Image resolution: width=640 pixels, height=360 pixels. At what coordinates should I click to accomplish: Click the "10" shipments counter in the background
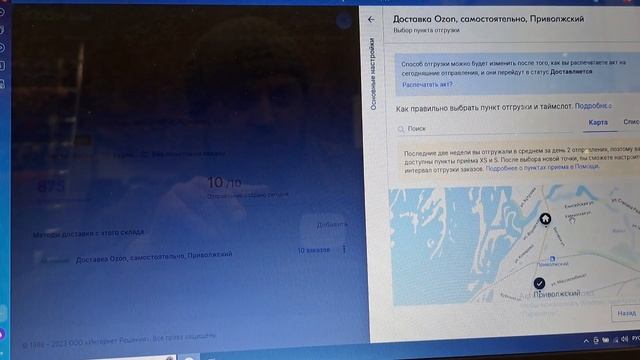[215, 182]
